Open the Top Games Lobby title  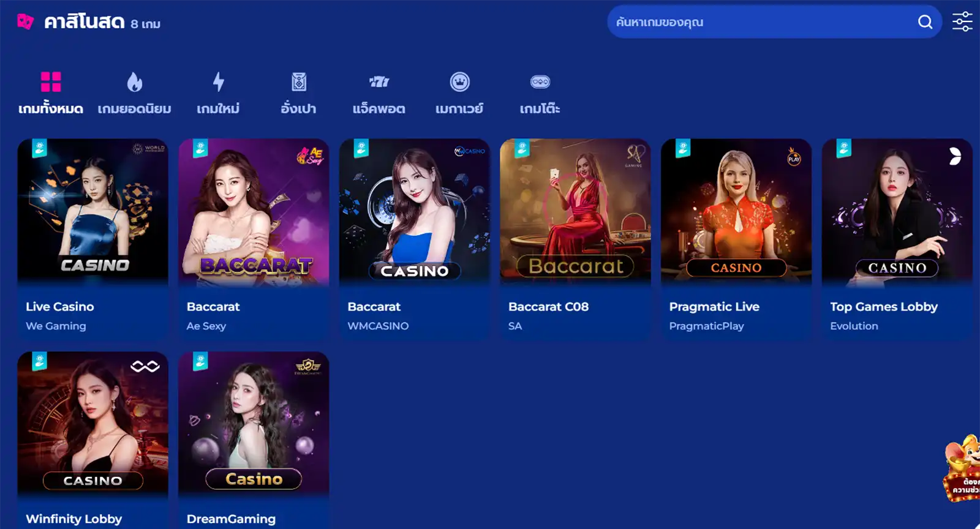(x=884, y=307)
